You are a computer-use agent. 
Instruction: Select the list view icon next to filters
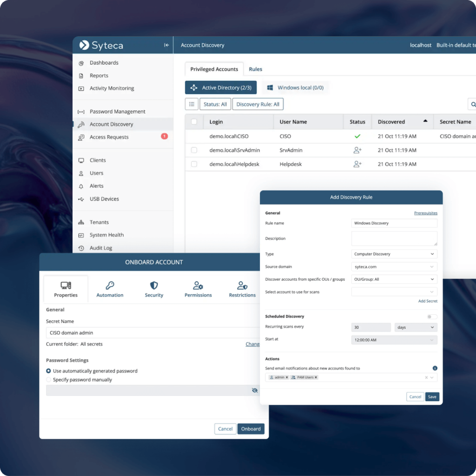click(x=191, y=104)
